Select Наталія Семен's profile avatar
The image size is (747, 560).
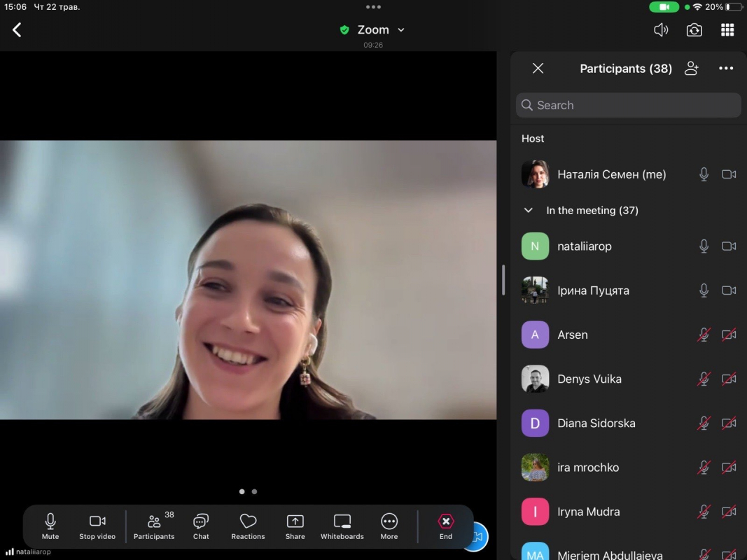(x=535, y=174)
